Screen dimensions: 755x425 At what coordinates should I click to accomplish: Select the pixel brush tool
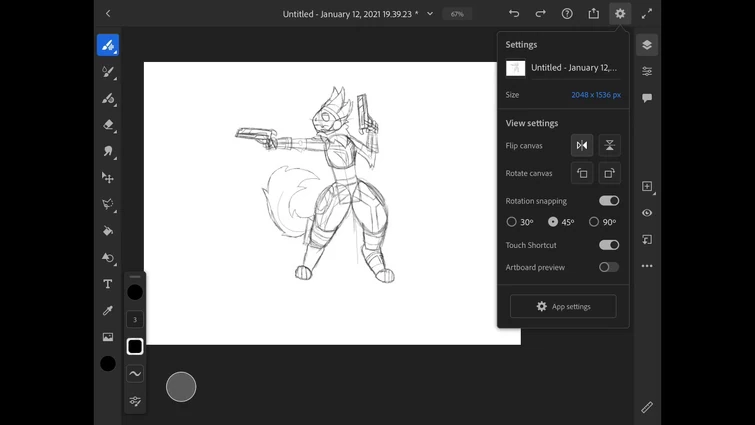coord(108,45)
